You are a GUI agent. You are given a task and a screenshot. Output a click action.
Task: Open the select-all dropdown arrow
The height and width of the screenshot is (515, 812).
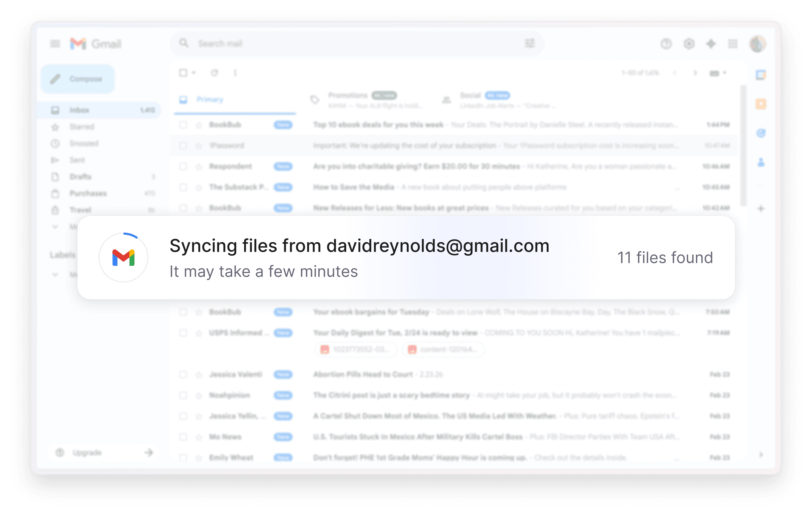tap(194, 73)
